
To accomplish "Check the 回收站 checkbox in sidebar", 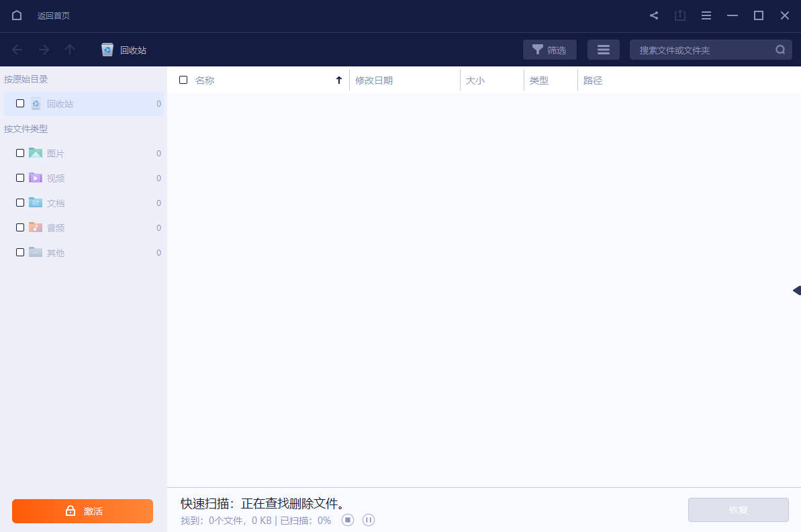I will point(20,103).
